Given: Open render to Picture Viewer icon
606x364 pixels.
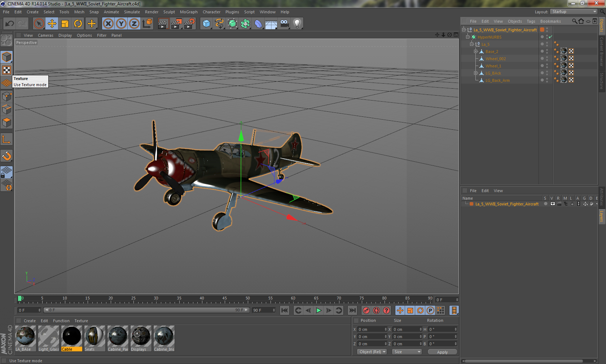Looking at the screenshot, I should tap(176, 24).
